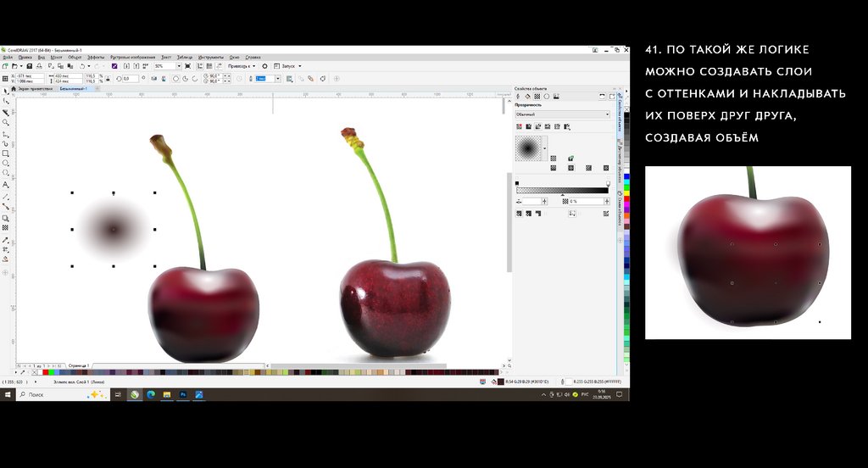Select the Crop tool in the toolbox
This screenshot has height=468, width=868.
pyautogui.click(x=6, y=113)
